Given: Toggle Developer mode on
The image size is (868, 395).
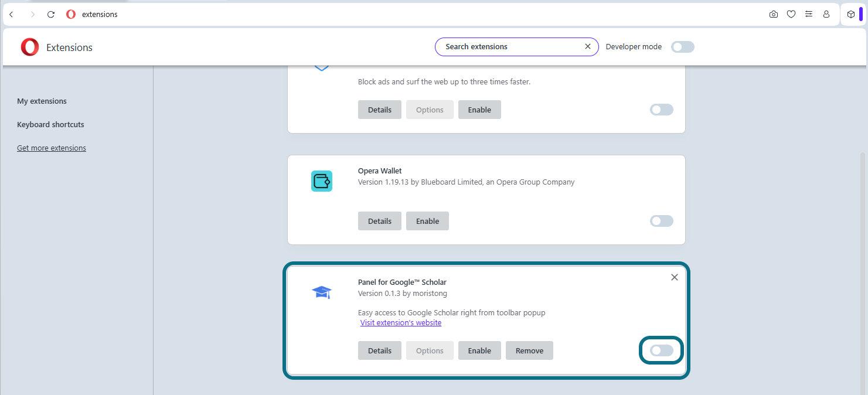Looking at the screenshot, I should pyautogui.click(x=683, y=47).
